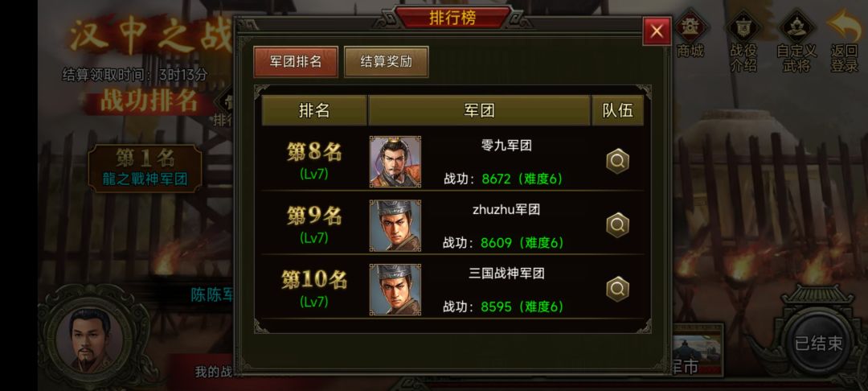View team of 零九军团 via magnifier
This screenshot has height=391, width=868.
(x=617, y=161)
